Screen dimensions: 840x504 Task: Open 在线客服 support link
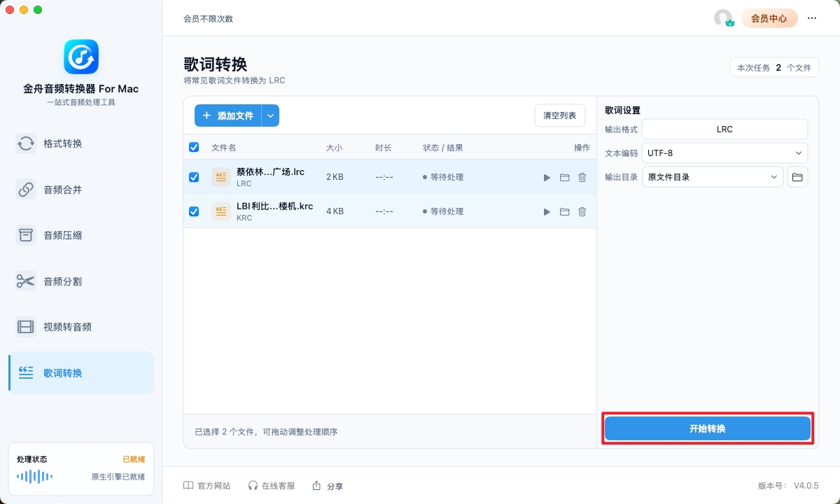point(272,486)
